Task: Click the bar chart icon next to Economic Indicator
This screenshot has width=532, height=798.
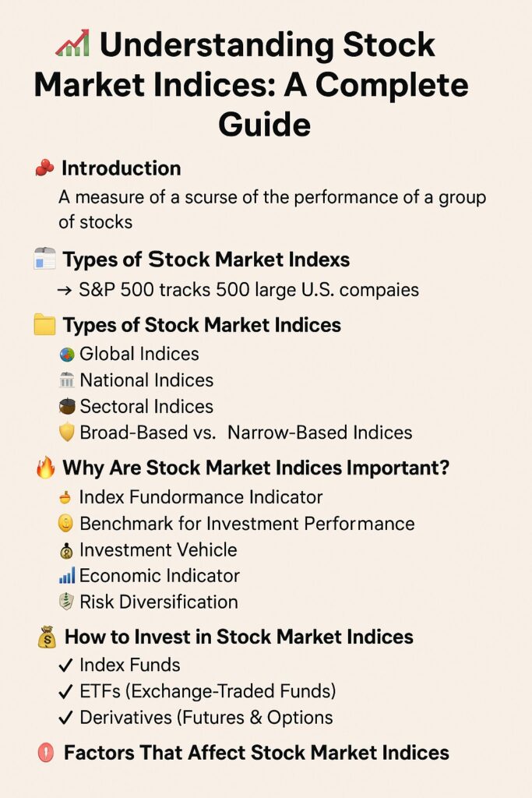Action: [x=67, y=576]
